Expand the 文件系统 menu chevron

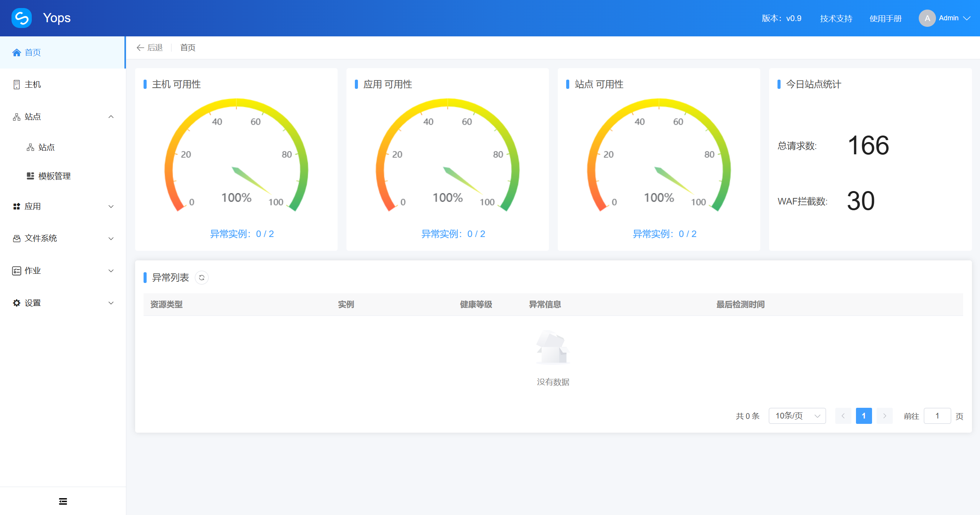(x=111, y=239)
